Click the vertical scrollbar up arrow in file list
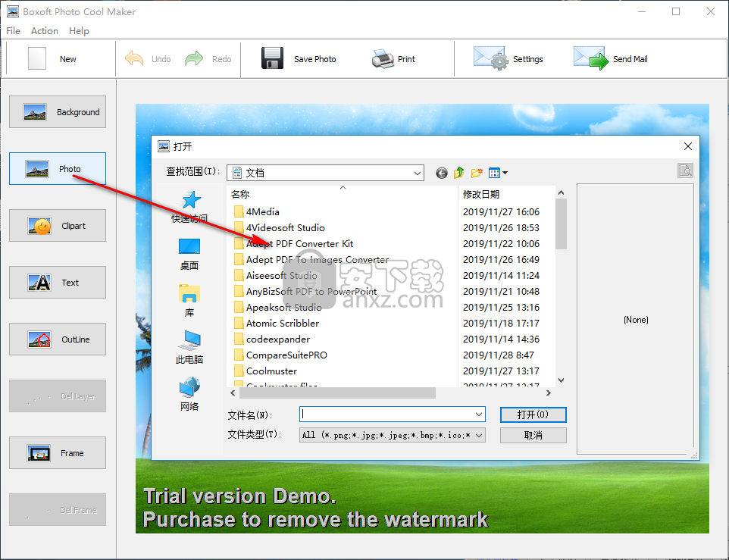The height and width of the screenshot is (560, 729). [x=562, y=193]
